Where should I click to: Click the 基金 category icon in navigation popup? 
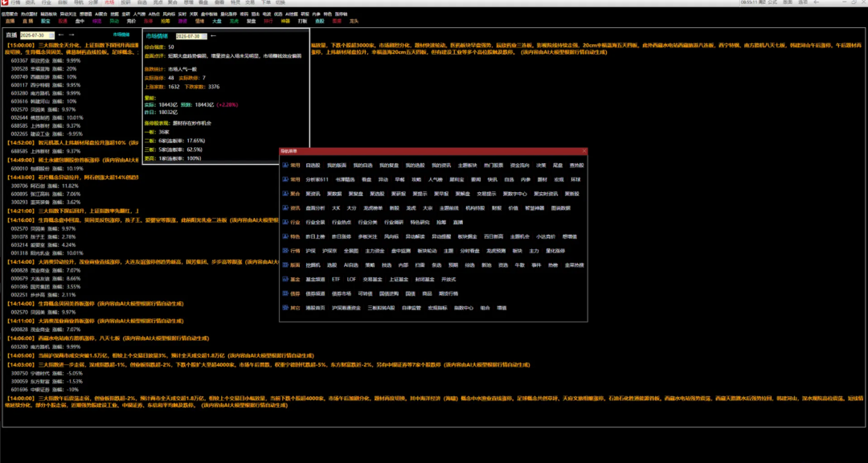coord(284,279)
